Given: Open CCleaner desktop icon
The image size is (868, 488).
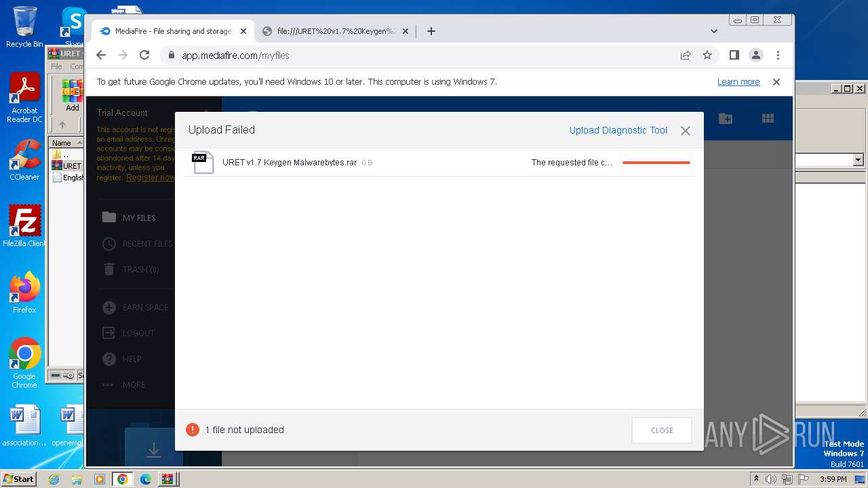Looking at the screenshot, I should point(24,161).
